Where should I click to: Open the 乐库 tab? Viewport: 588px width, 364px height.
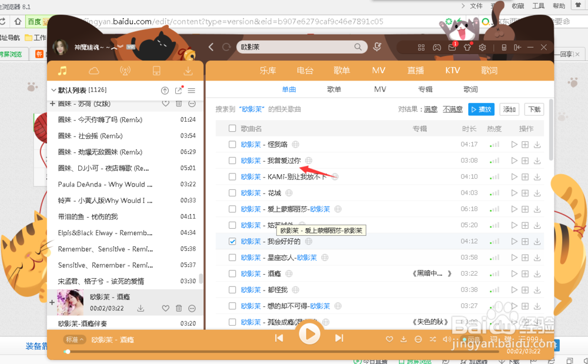pos(268,71)
